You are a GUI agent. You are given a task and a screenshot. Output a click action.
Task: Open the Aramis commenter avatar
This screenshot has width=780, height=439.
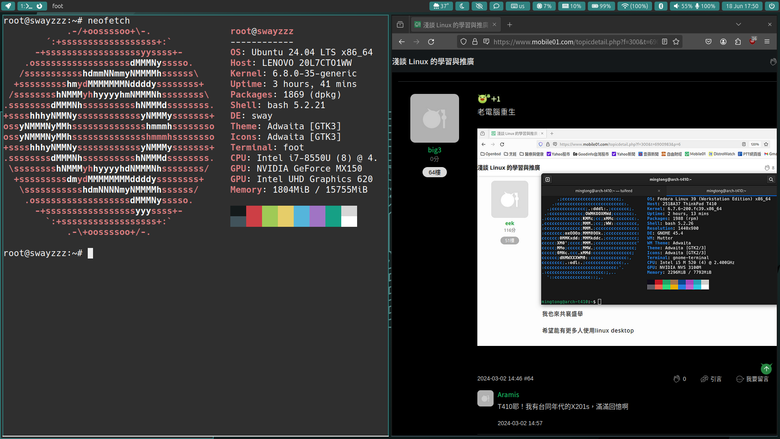tap(485, 398)
